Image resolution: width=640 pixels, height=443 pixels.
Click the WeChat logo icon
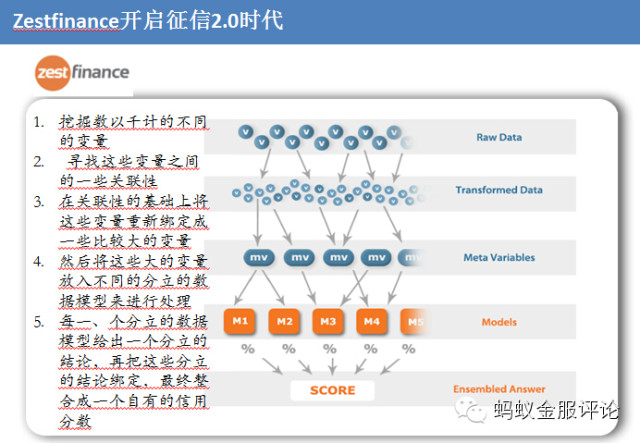click(x=471, y=410)
